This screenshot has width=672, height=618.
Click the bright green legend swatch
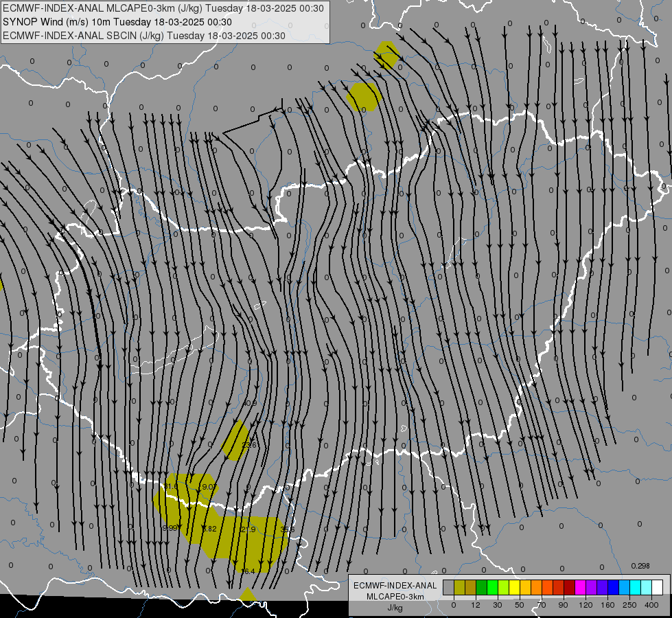[492, 587]
